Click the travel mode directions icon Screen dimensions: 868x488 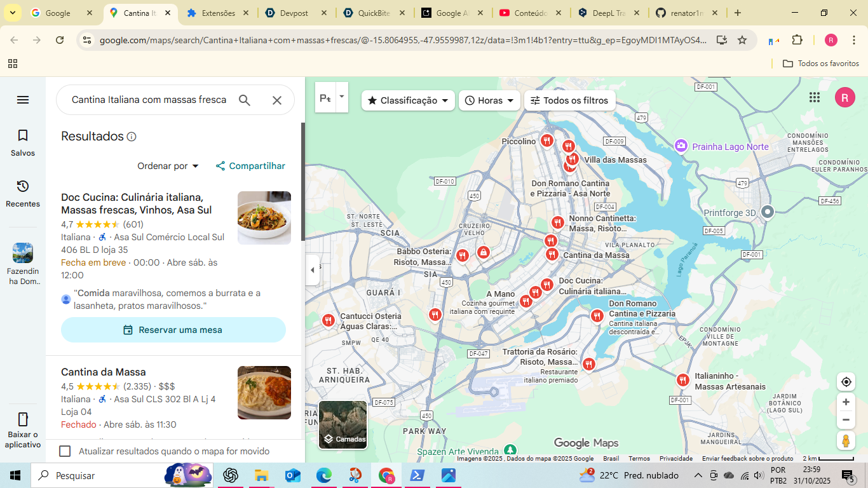coord(325,97)
